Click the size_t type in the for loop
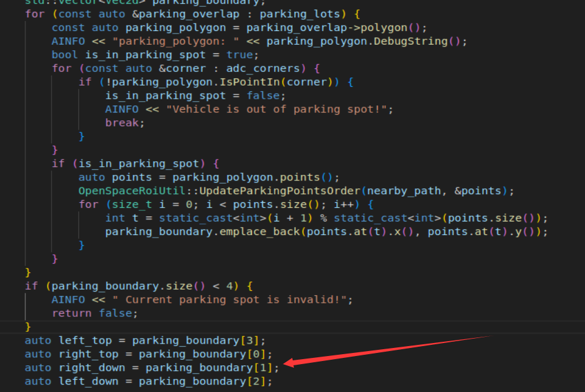 pos(122,204)
